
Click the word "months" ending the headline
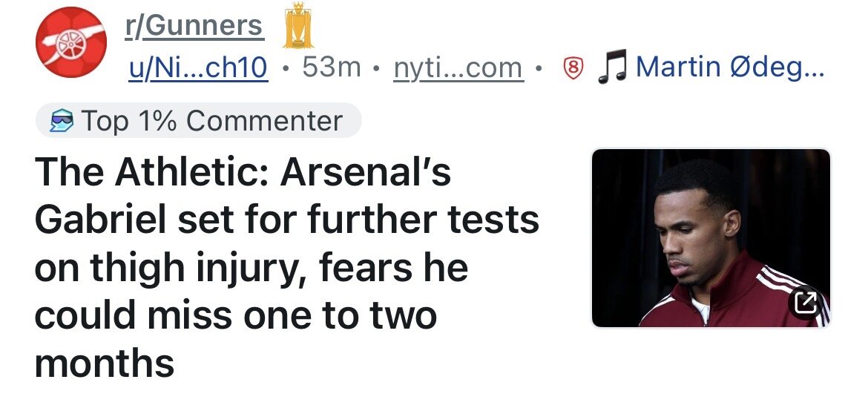(x=104, y=363)
